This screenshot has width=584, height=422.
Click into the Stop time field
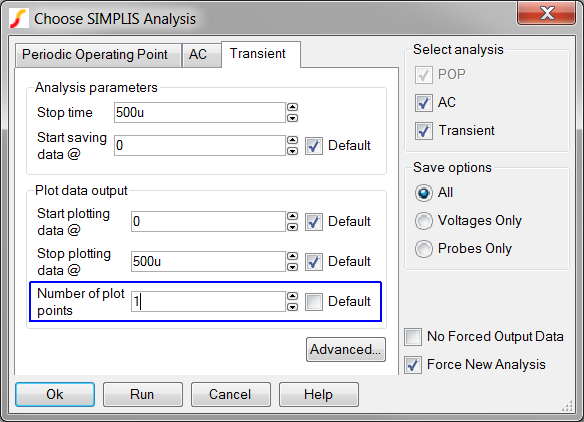click(x=200, y=112)
